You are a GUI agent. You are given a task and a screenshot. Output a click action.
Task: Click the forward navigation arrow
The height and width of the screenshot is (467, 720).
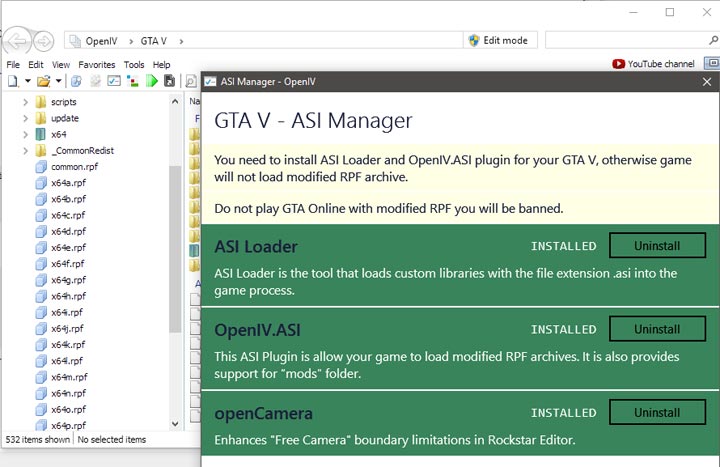tap(43, 41)
